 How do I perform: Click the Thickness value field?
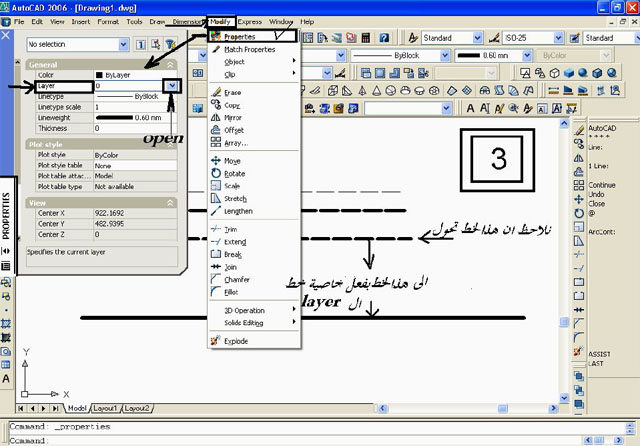pyautogui.click(x=135, y=128)
